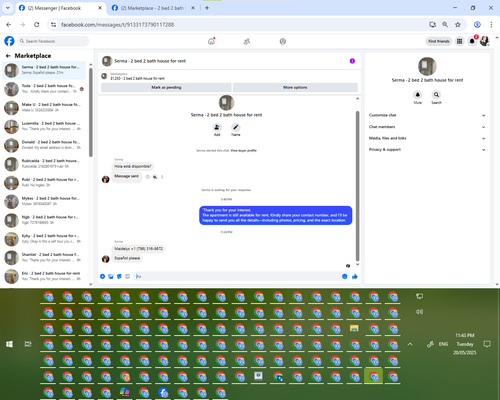Open the Chrome three-dot menu
This screenshot has width=500, height=400.
click(491, 25)
